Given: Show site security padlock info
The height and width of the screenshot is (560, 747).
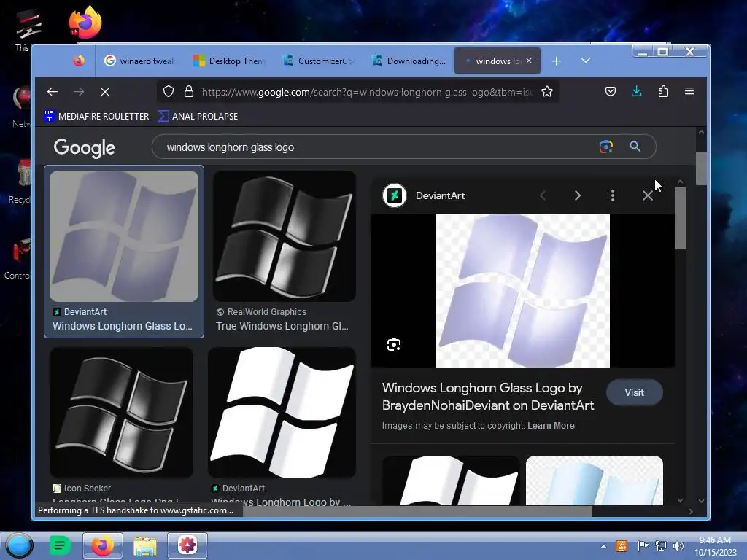Looking at the screenshot, I should tap(189, 91).
